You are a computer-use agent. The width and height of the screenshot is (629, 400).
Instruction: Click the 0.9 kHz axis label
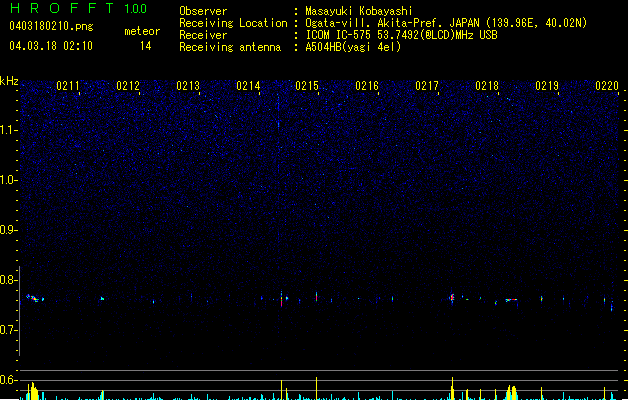click(x=8, y=230)
